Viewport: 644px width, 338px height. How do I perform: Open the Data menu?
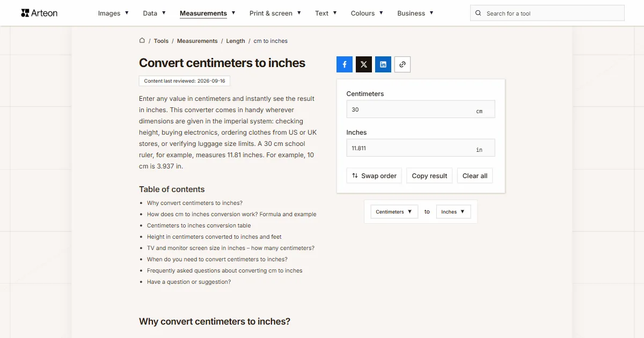point(154,13)
